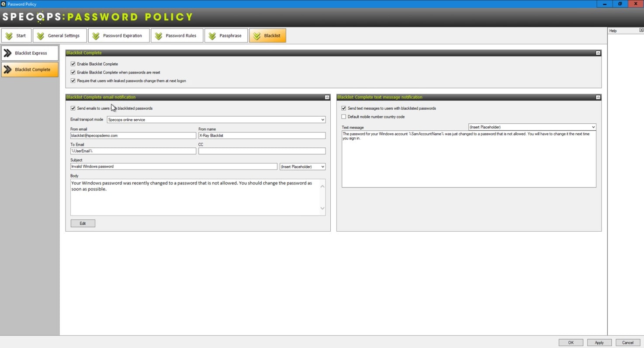Click the Specops icon in the title bar
Screen dimensions: 644x348
[x=4, y=4]
